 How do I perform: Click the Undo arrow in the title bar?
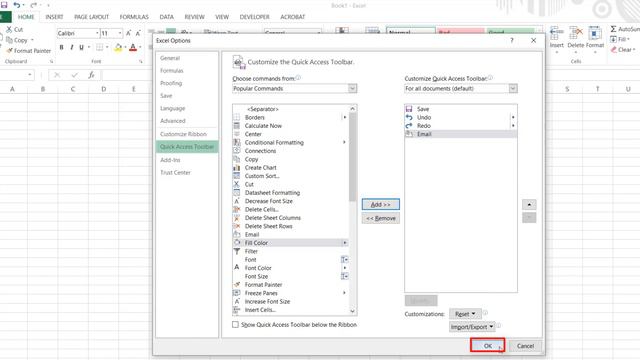[16, 5]
